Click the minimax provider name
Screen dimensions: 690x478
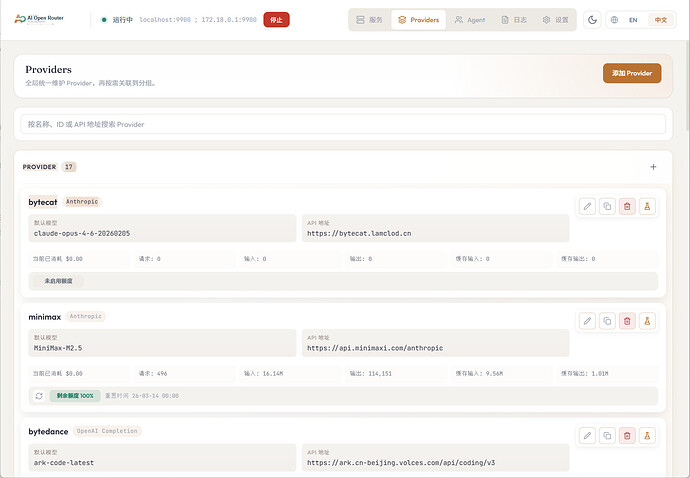(x=44, y=317)
